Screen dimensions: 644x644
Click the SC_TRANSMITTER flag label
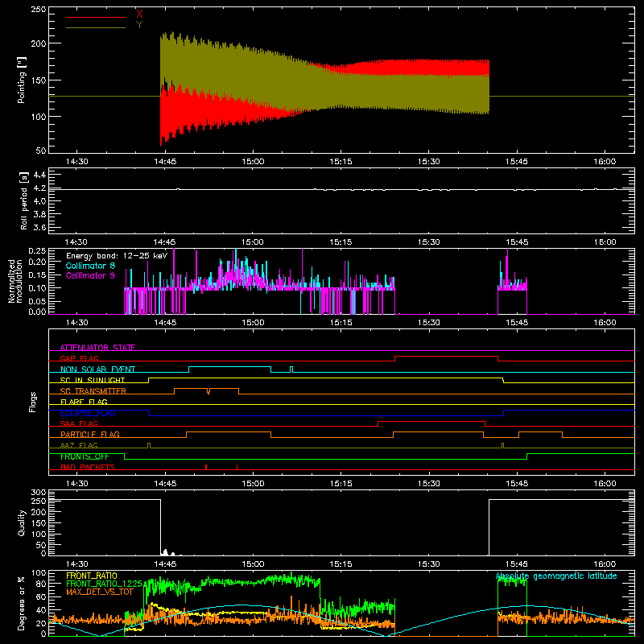pyautogui.click(x=93, y=391)
